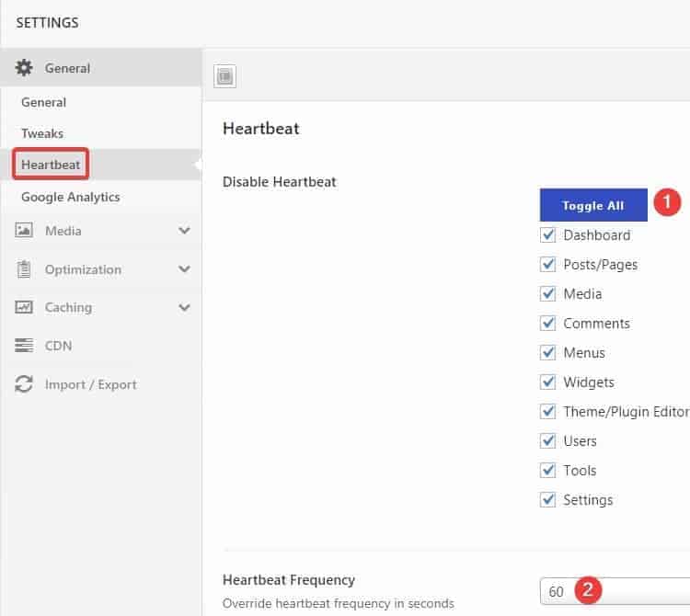This screenshot has width=690, height=616.
Task: Click the Caching chart icon
Action: (x=24, y=307)
